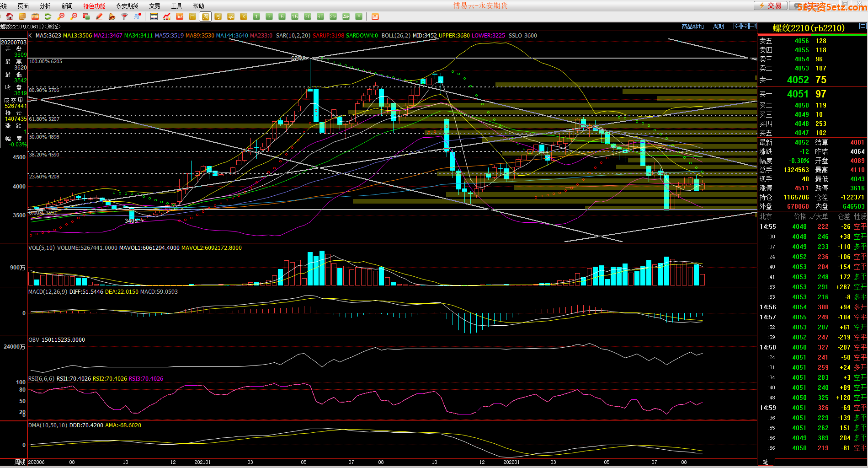The width and height of the screenshot is (868, 468).
Task: Open the 特色功能 menu
Action: coord(94,6)
